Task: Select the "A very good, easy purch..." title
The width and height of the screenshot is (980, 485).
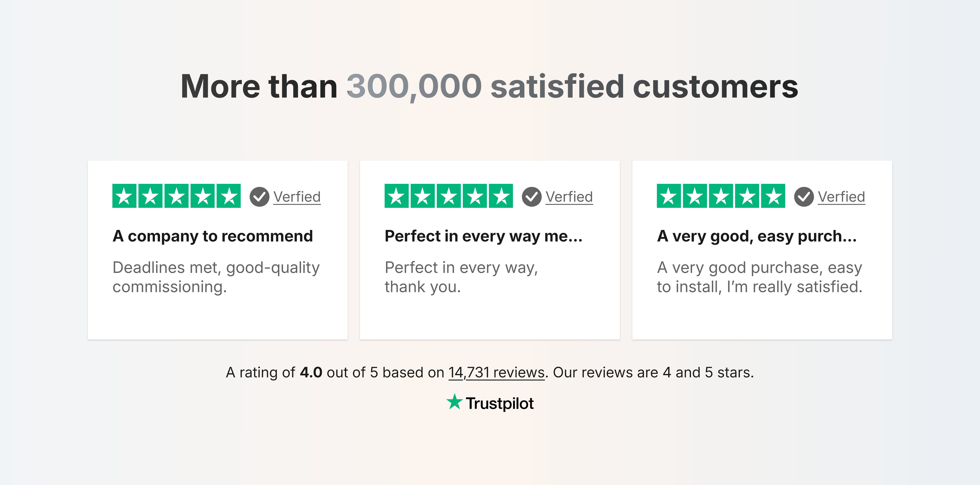Action: pyautogui.click(x=757, y=236)
